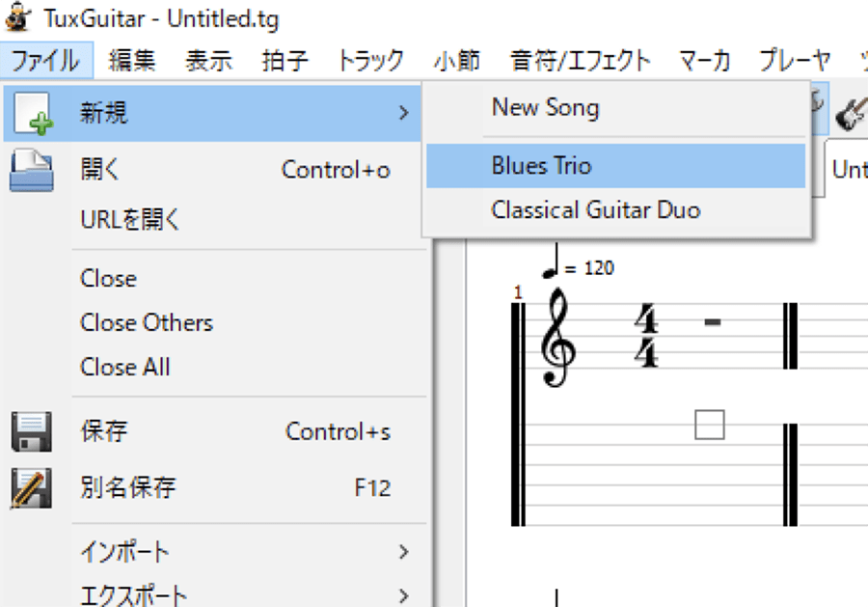Click the pencil save-as icon beside 別名保存
Image resolution: width=868 pixels, height=607 pixels.
pyautogui.click(x=31, y=487)
